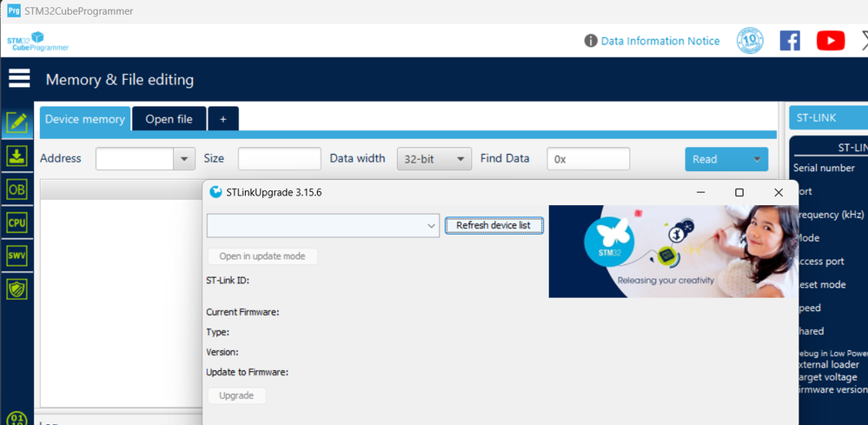Maximize the STLinkUpgrade window
This screenshot has height=425, width=868.
739,193
